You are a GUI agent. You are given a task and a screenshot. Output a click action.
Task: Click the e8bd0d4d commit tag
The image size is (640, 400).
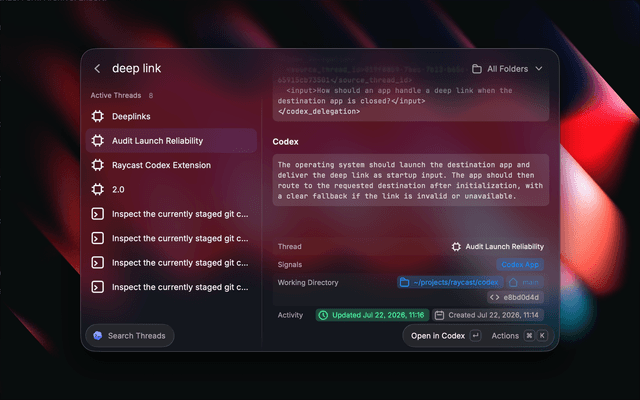pos(516,297)
